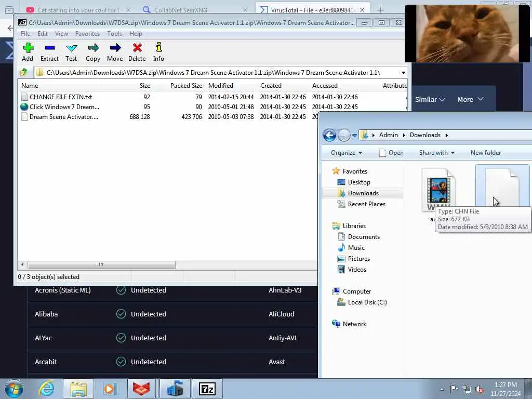
Task: Click the horizontal scrollbar left arrow
Action: pyautogui.click(x=22, y=264)
